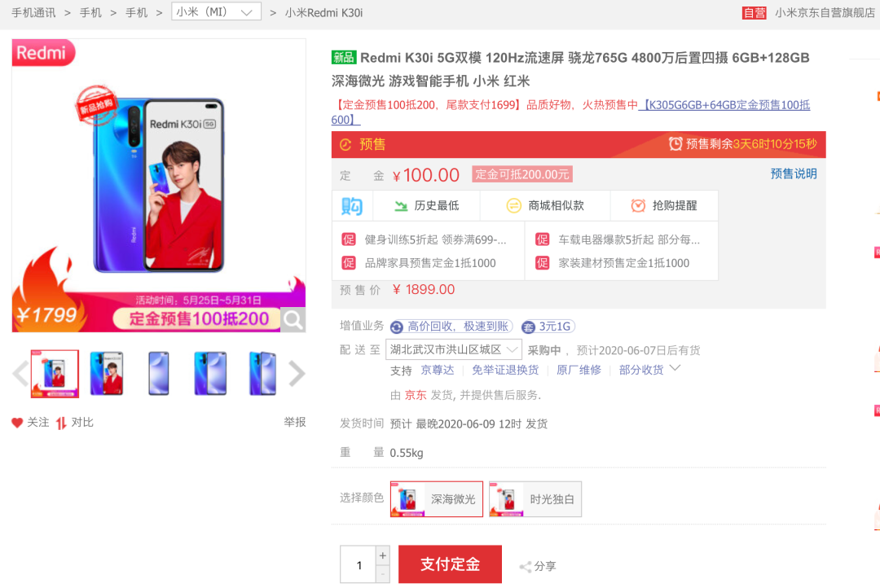Expand service options chevron after 部分收货
Viewport: 880px width, 588px height.
tap(675, 368)
